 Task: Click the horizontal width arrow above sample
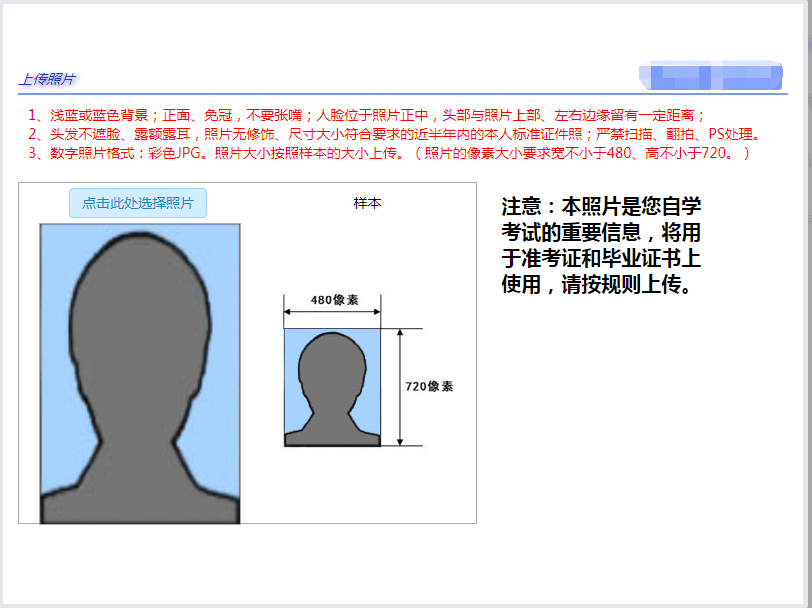(332, 312)
